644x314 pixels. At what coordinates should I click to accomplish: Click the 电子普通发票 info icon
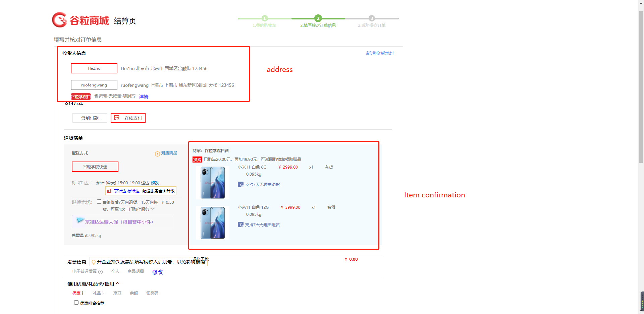pos(100,272)
